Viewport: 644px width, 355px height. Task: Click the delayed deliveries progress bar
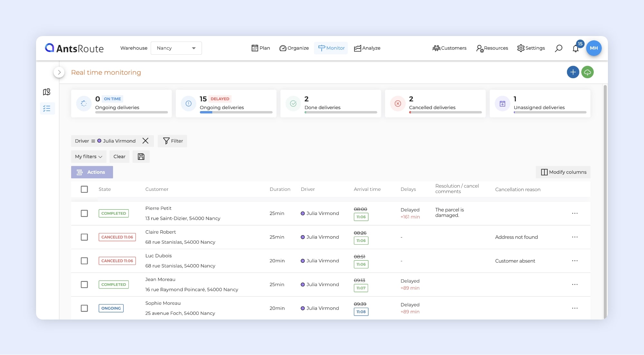236,112
